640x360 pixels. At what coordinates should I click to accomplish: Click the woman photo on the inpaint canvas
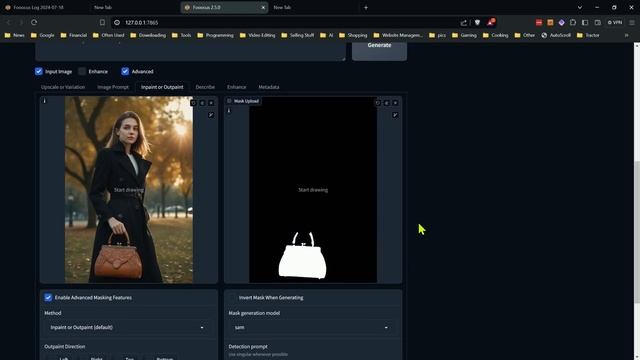(129, 189)
